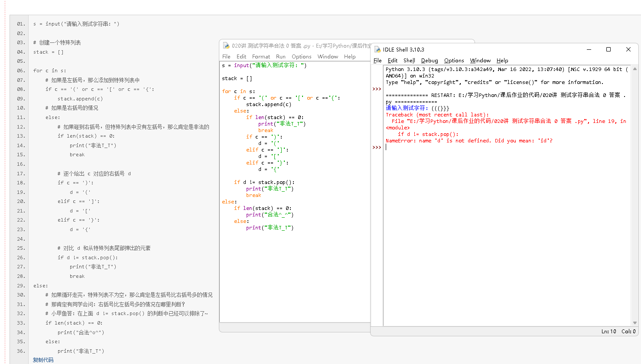The image size is (641, 364).
Task: Close the IDLE Shell window
Action: 628,49
